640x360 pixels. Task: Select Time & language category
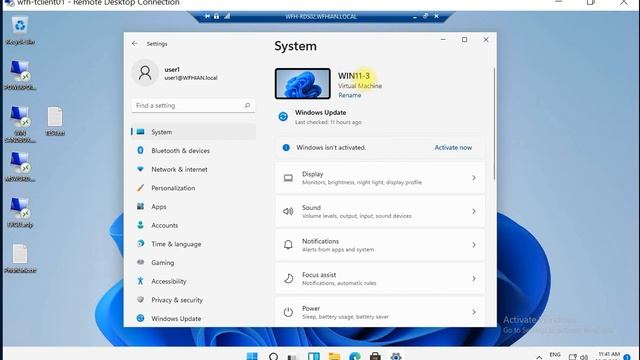[193, 244]
